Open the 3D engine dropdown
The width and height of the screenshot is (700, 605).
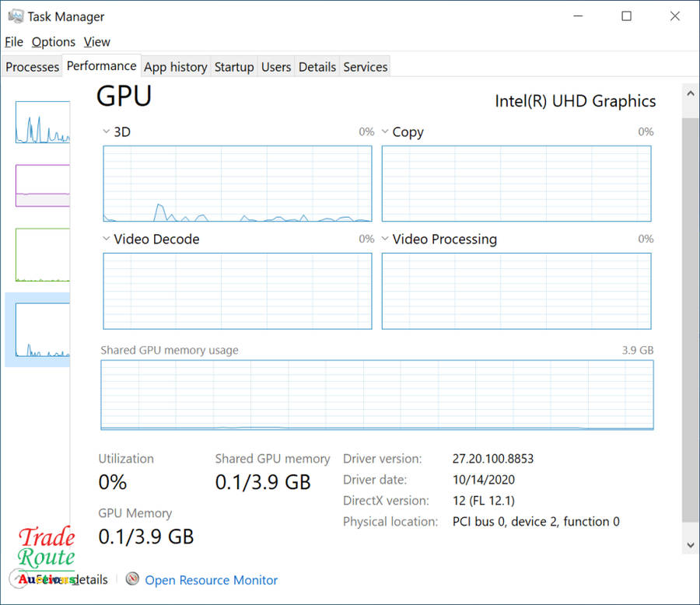point(107,132)
